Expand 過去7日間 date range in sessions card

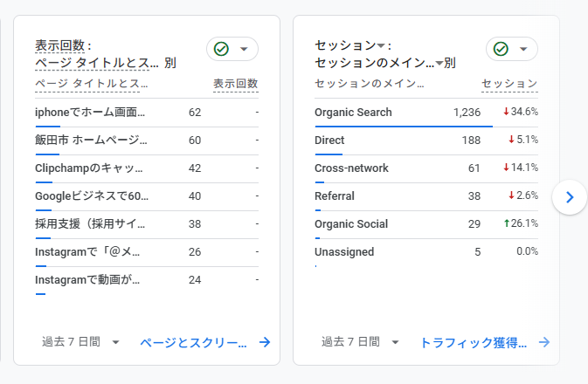tap(360, 342)
